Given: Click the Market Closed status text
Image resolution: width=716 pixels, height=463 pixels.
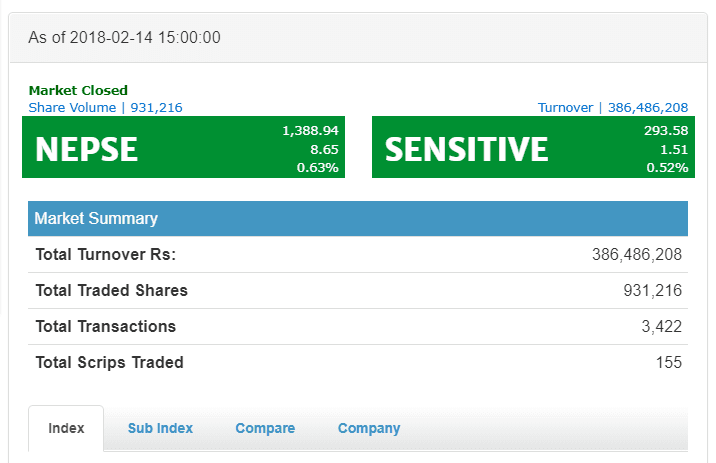Looking at the screenshot, I should click(78, 91).
